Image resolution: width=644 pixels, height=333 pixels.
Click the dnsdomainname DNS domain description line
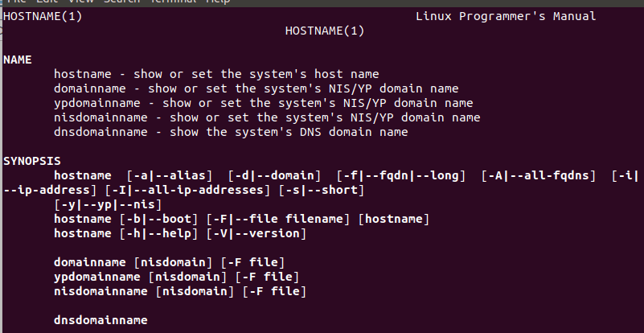[231, 132]
